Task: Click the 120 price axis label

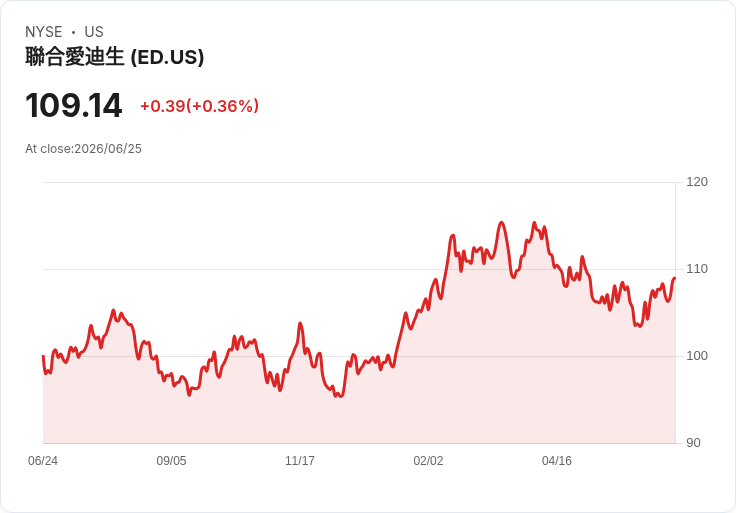Action: 697,182
